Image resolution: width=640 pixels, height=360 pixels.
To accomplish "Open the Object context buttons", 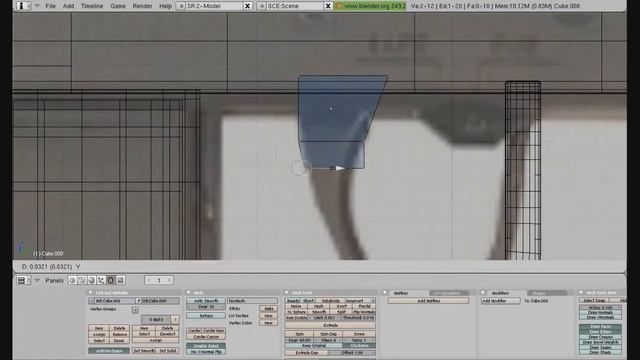I will (x=101, y=280).
